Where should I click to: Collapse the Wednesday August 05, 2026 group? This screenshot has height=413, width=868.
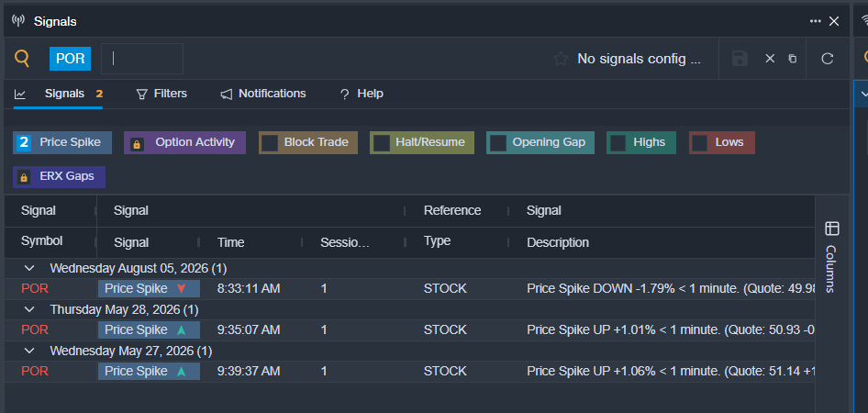tap(29, 269)
